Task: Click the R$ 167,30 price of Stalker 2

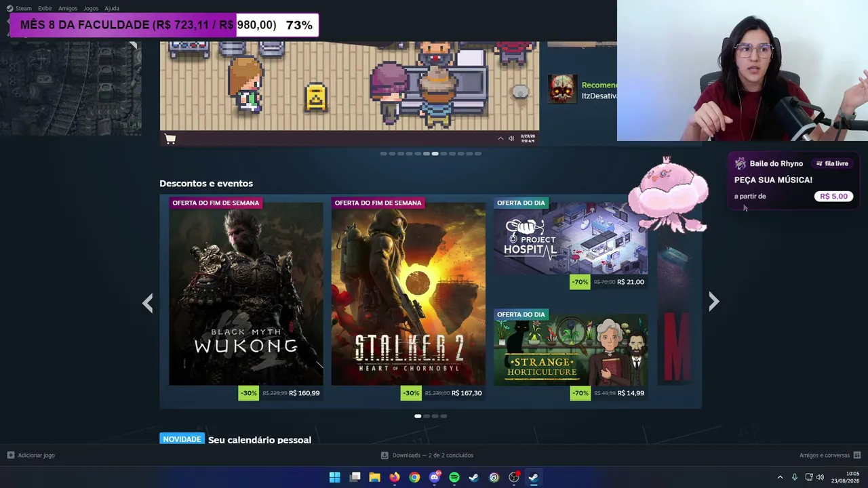Action: (467, 393)
